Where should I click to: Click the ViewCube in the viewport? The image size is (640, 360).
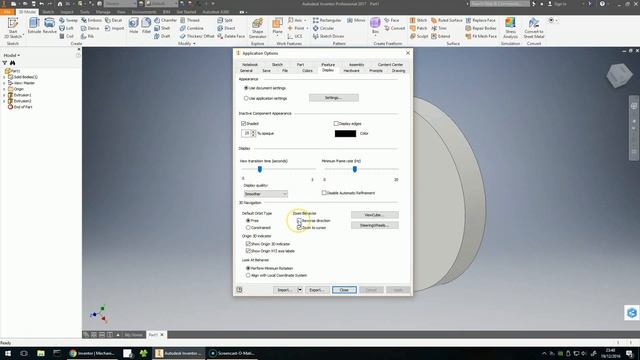(x=619, y=75)
